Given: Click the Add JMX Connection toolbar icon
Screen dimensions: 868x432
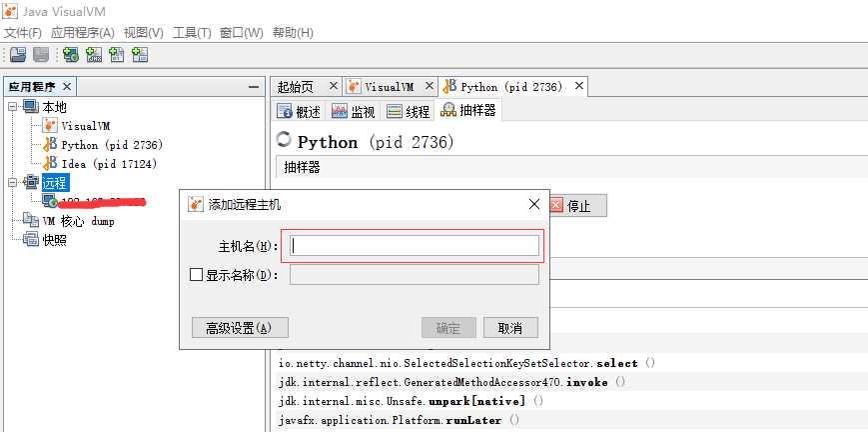Looking at the screenshot, I should coord(94,54).
